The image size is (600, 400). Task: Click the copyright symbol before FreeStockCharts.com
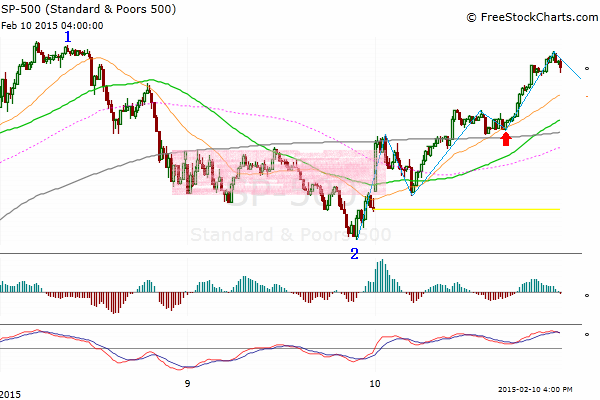[x=471, y=17]
